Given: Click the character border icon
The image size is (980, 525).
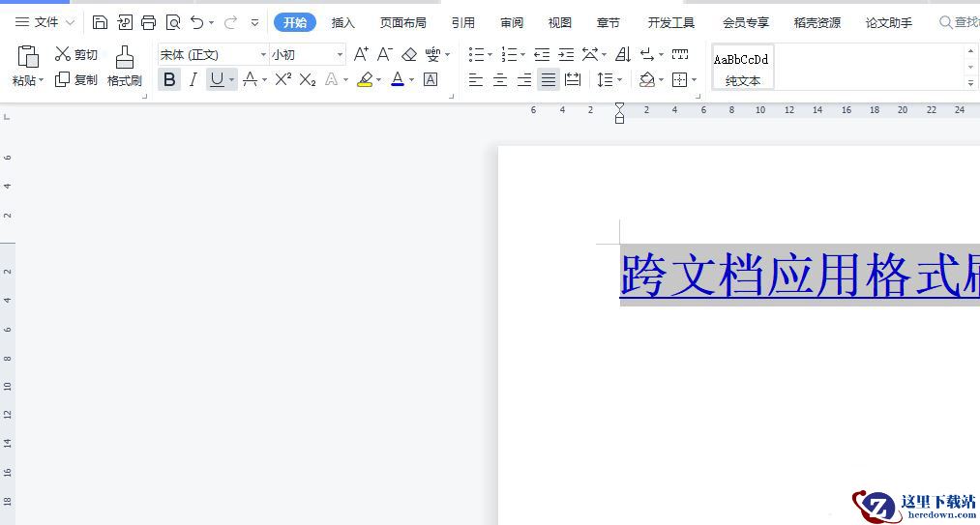Looking at the screenshot, I should click(x=431, y=79).
